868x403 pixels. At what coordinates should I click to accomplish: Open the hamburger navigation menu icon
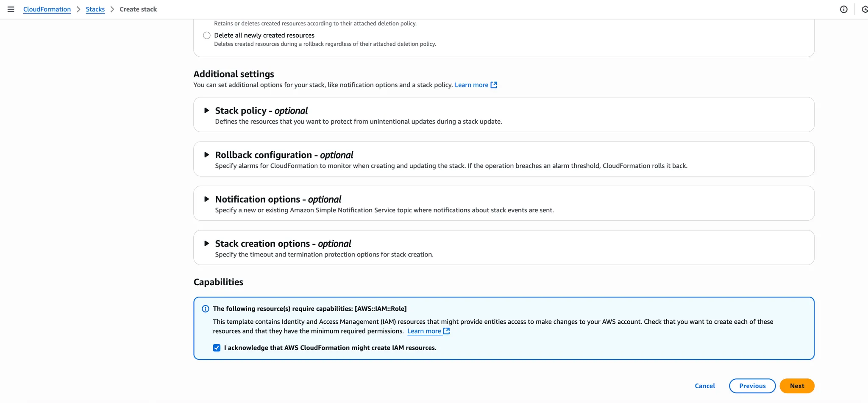11,9
